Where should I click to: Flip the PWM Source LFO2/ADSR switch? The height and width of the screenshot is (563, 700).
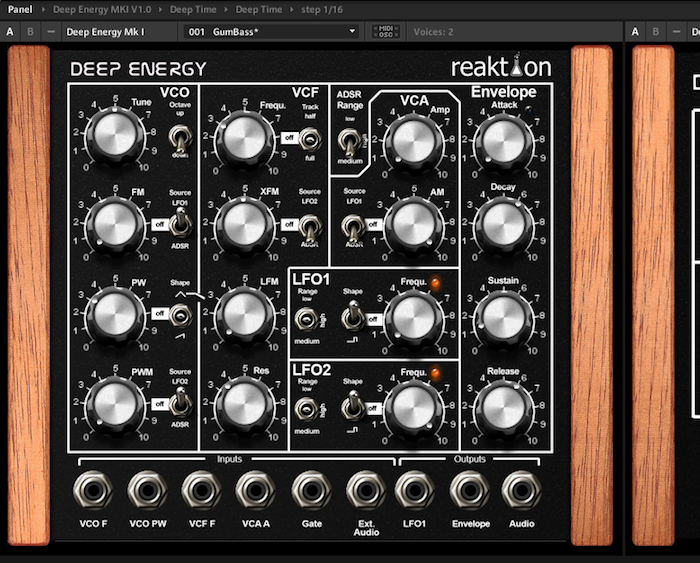coord(180,402)
